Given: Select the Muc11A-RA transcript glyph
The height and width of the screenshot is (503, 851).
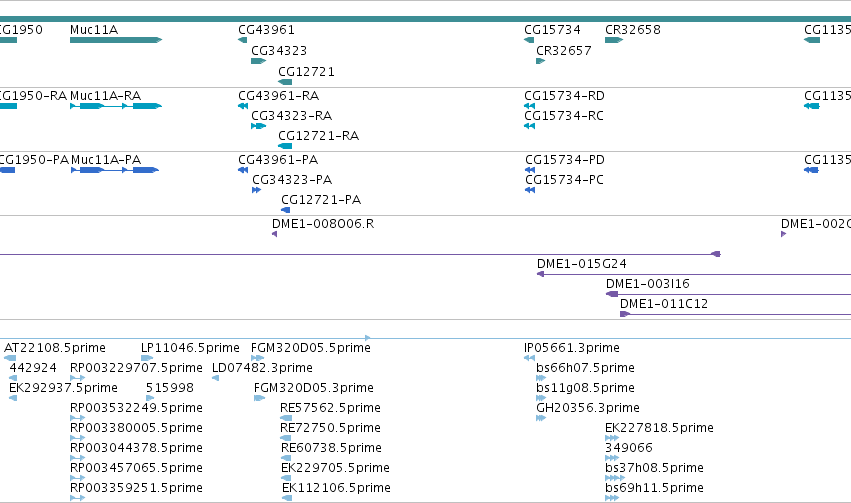Looking at the screenshot, I should point(116,106).
